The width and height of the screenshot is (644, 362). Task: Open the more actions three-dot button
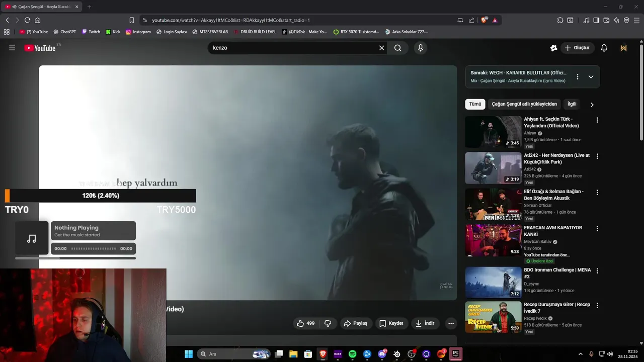point(451,323)
